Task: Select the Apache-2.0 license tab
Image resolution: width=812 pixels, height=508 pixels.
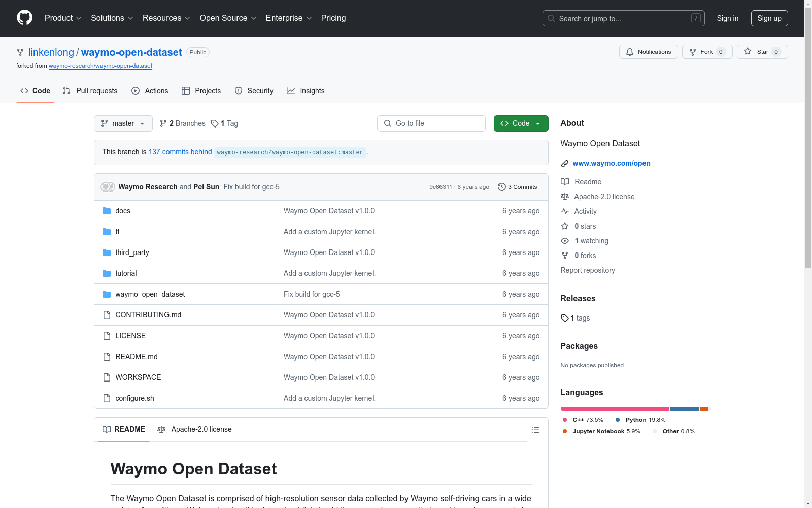Action: [x=194, y=429]
